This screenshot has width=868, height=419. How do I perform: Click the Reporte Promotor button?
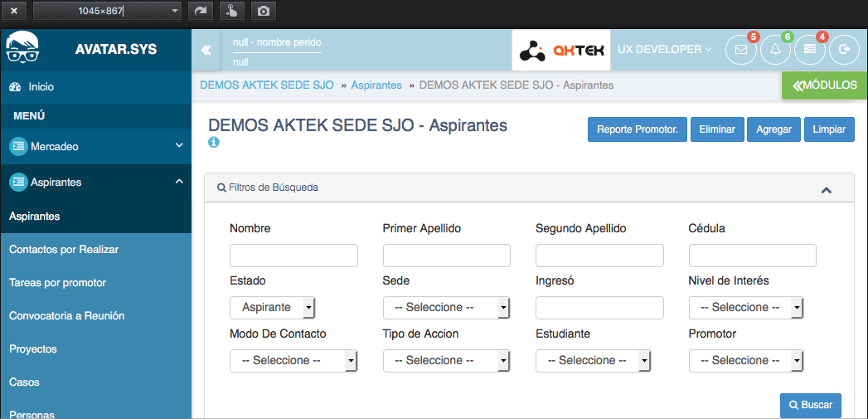coord(637,129)
